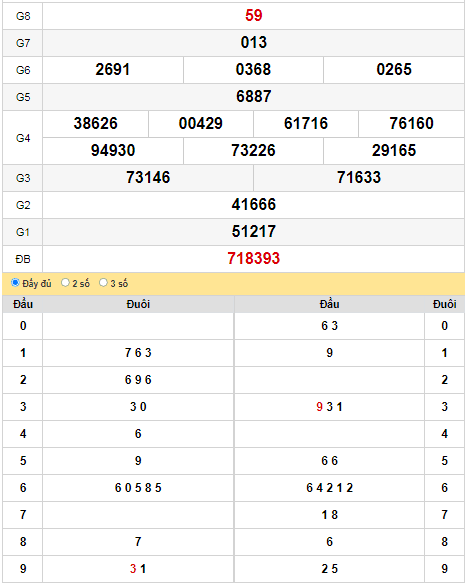Click the G6 number 0265

pyautogui.click(x=394, y=70)
